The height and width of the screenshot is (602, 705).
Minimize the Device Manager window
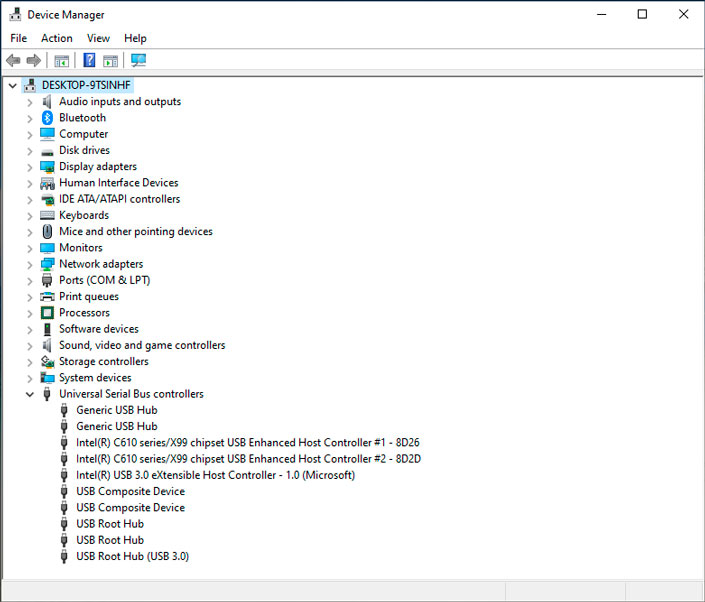[602, 14]
